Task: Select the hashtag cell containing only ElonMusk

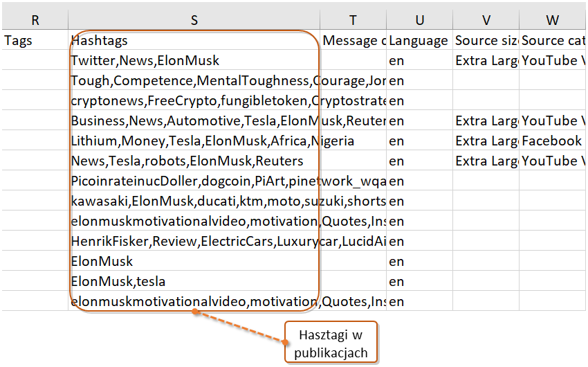Action: tap(194, 261)
